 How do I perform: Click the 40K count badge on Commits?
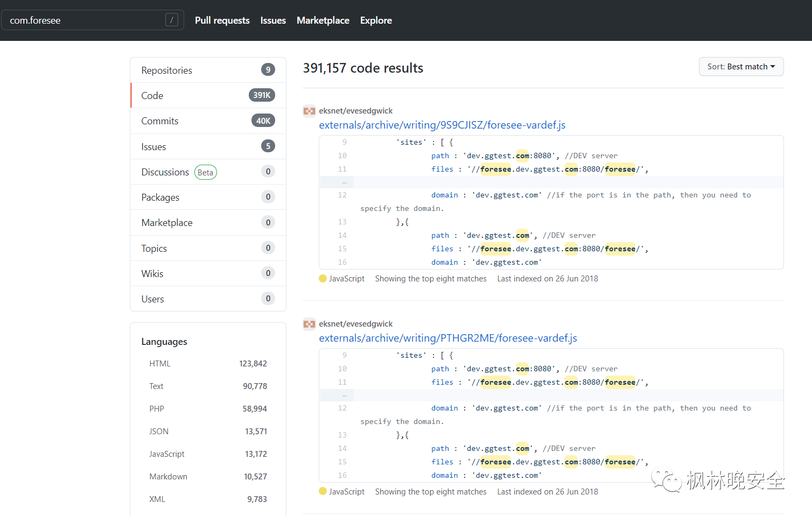pyautogui.click(x=263, y=121)
